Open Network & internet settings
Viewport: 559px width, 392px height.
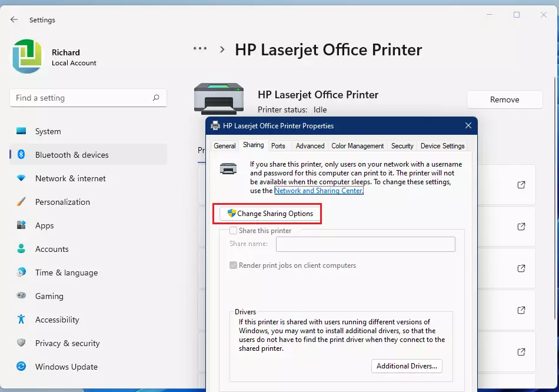pyautogui.click(x=88, y=178)
